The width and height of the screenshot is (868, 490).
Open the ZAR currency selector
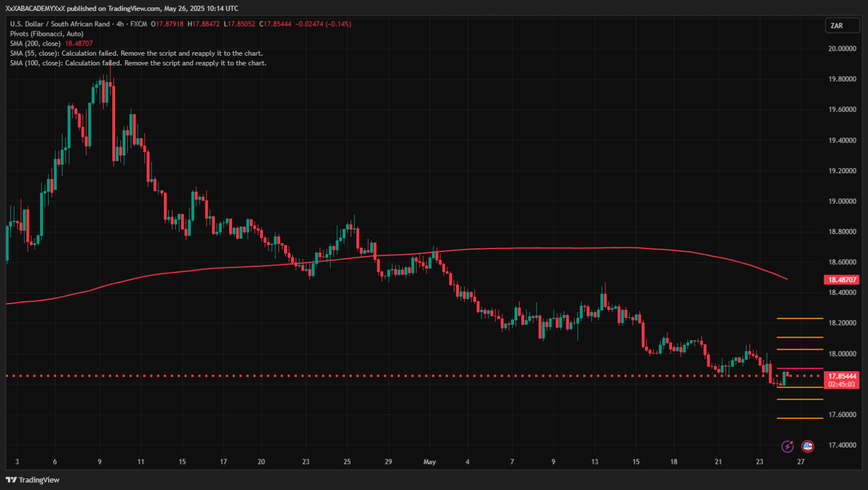point(841,25)
